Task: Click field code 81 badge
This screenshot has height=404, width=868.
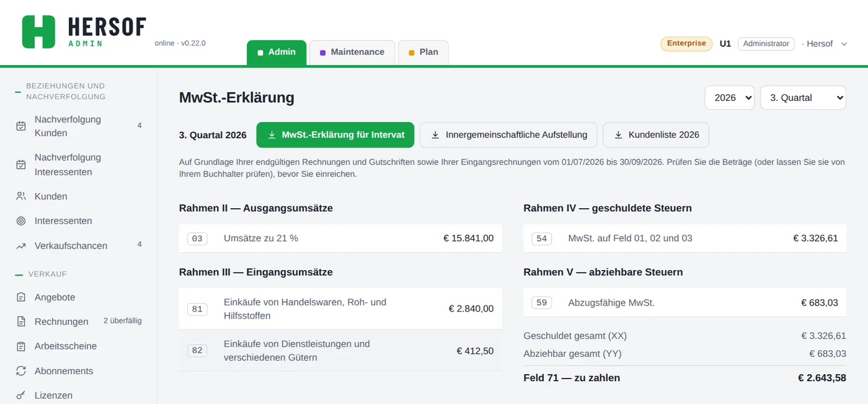Action: pyautogui.click(x=197, y=309)
